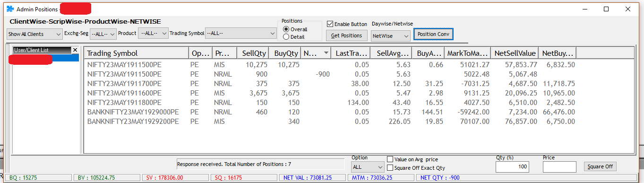
Task: Close the User/Client List panel with X
Action: 75,50
